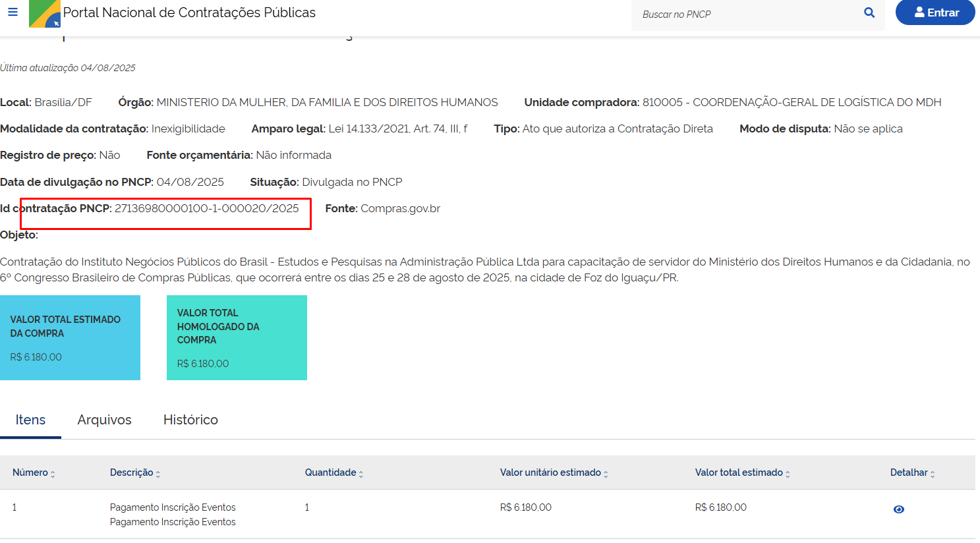Click the eye icon to view item 1 details

point(898,509)
